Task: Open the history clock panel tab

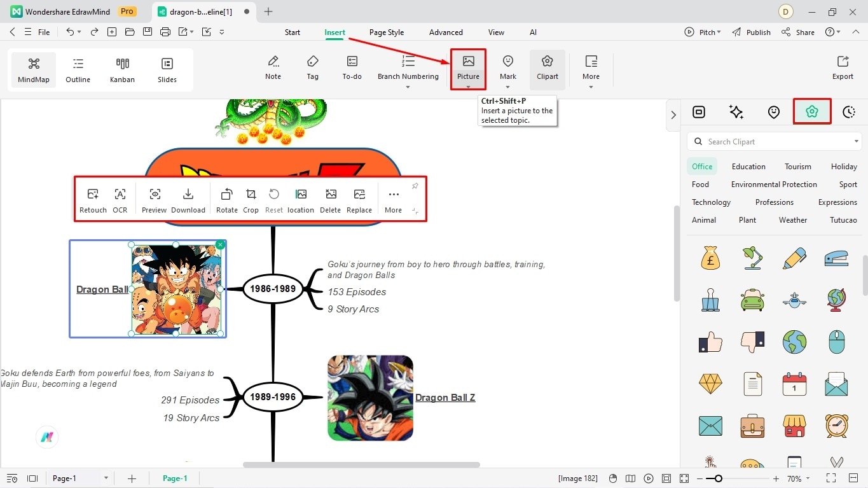Action: (x=849, y=112)
